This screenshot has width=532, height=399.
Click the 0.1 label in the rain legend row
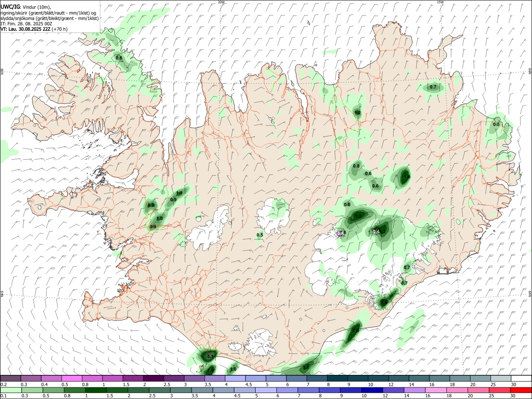[3, 396]
